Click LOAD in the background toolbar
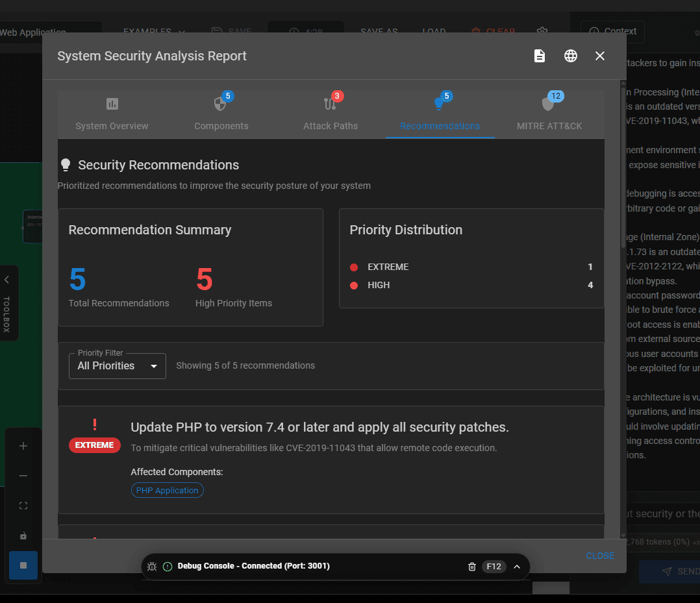 [434, 31]
